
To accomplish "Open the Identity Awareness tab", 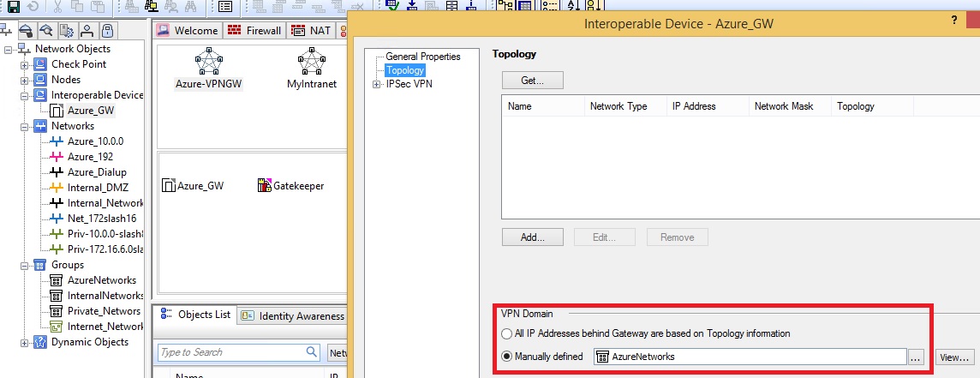I will tap(293, 316).
